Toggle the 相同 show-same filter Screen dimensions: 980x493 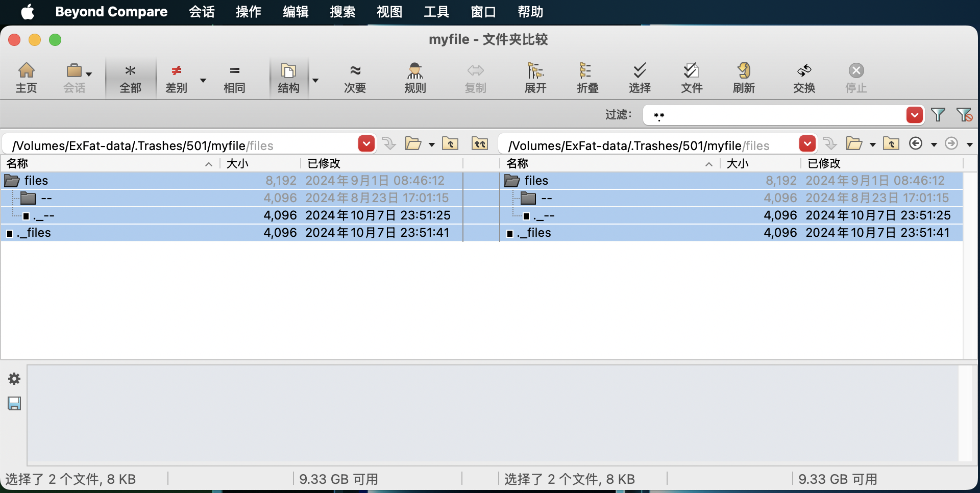pyautogui.click(x=234, y=78)
